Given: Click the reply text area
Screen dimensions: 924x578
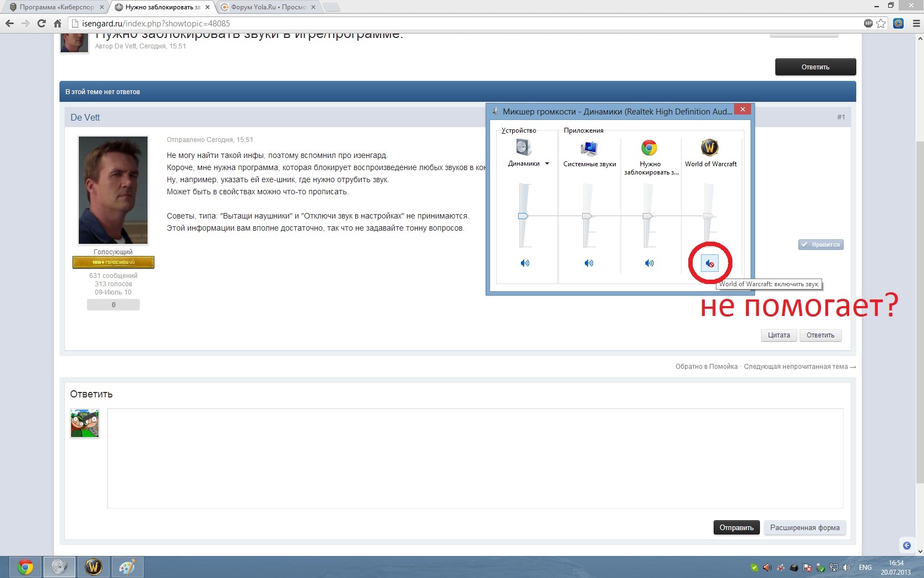Looking at the screenshot, I should tap(475, 458).
